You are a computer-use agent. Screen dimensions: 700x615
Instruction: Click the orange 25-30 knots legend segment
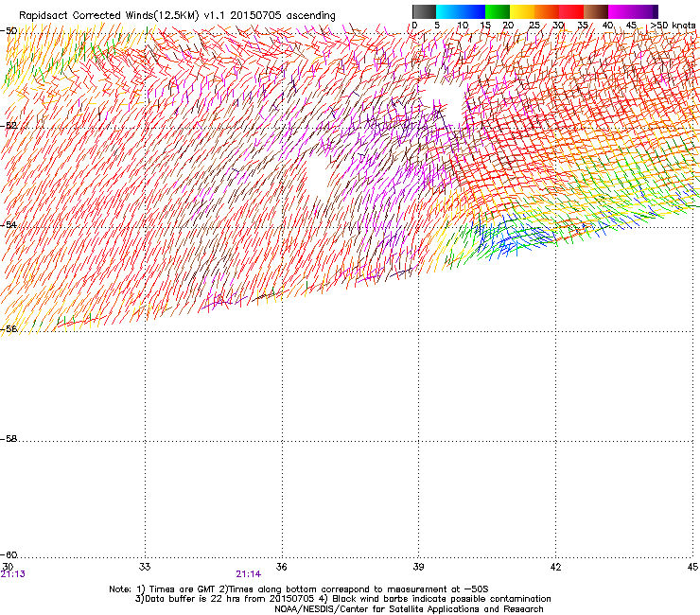547,11
